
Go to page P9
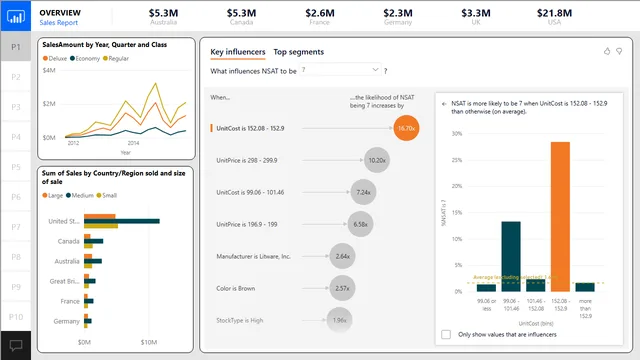click(x=16, y=287)
